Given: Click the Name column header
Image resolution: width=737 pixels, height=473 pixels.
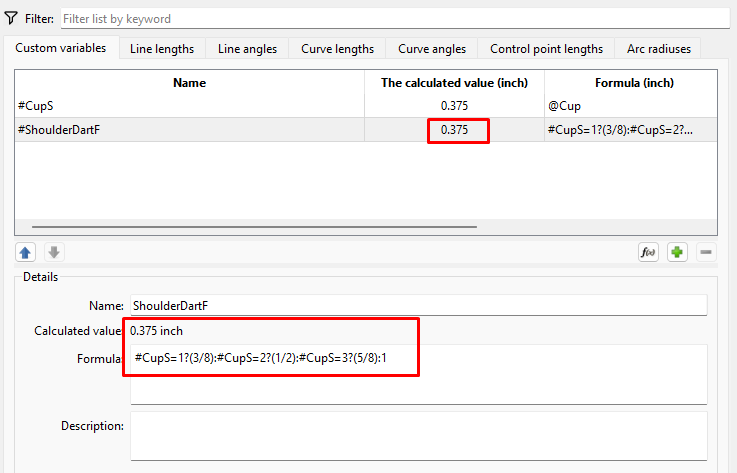Looking at the screenshot, I should click(189, 83).
